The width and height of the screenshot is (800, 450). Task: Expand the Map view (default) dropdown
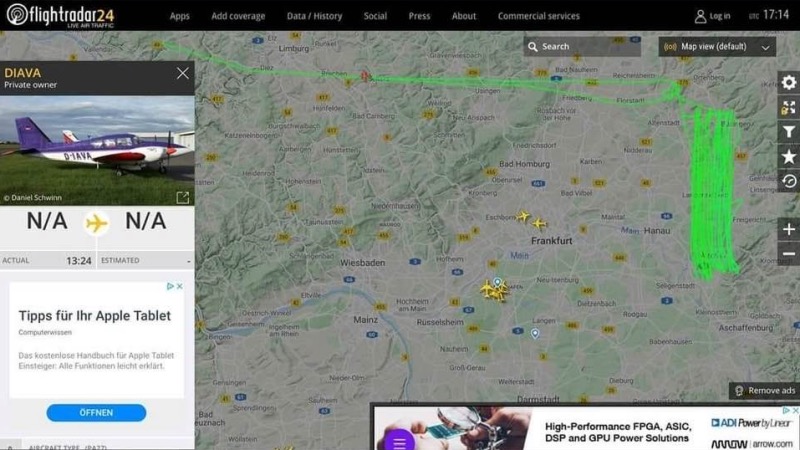[x=717, y=47]
